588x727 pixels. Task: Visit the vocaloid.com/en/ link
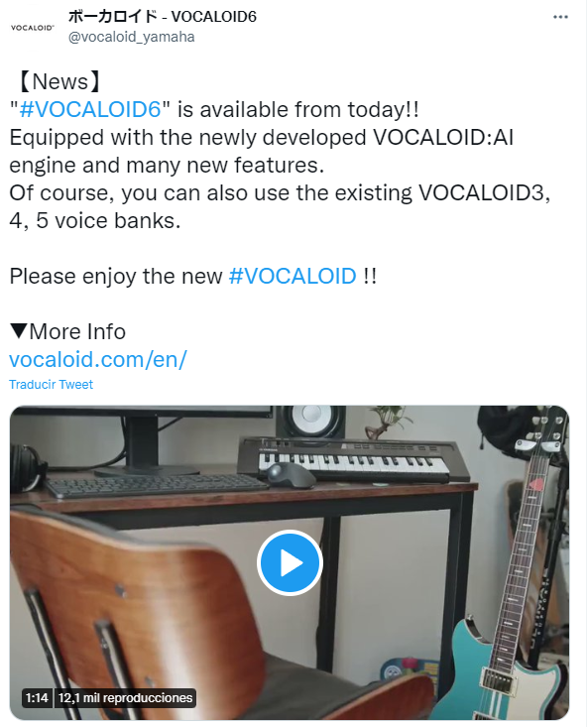pos(98,360)
